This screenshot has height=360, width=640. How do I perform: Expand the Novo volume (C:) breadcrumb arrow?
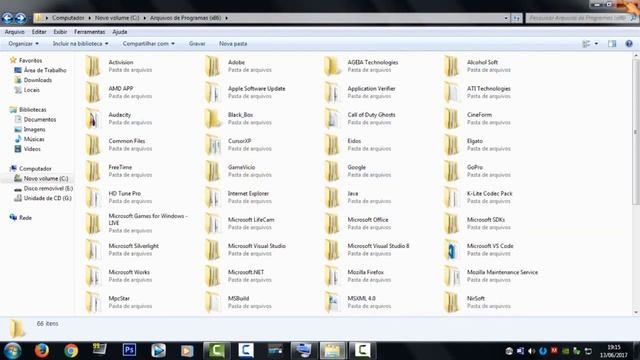(x=144, y=18)
